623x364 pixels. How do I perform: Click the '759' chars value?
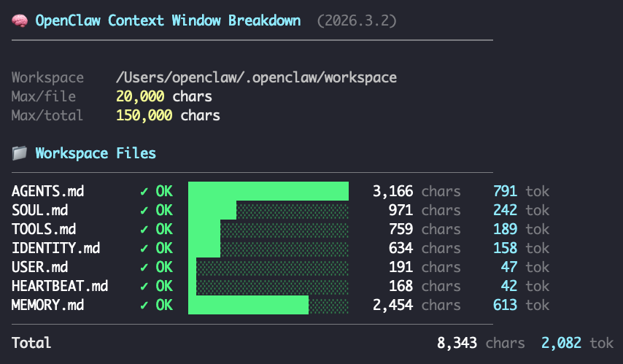pos(401,229)
